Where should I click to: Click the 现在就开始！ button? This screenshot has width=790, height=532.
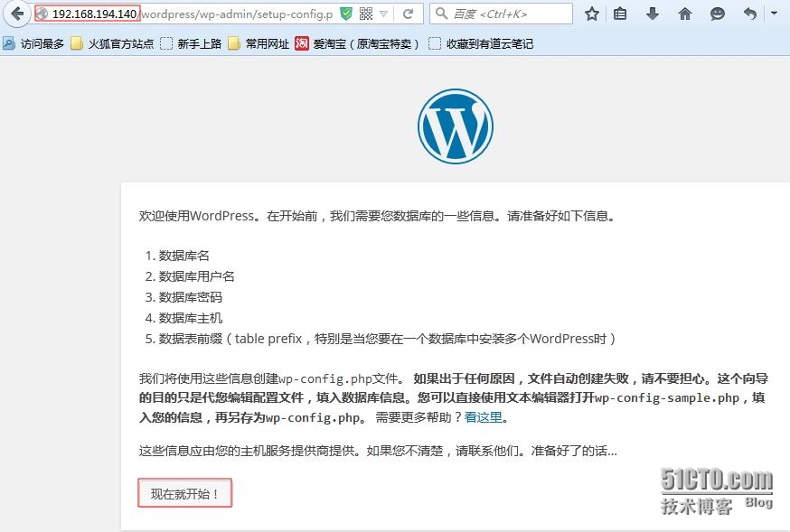(x=185, y=493)
